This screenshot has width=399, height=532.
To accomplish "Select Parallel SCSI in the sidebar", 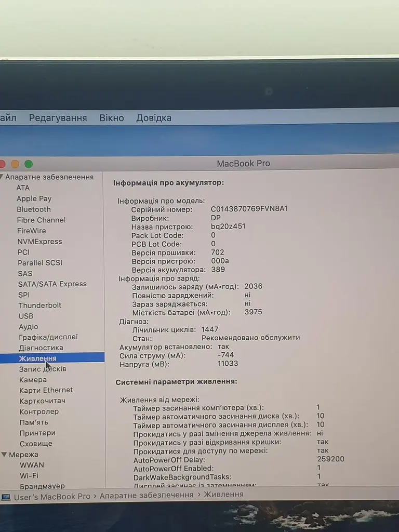I will pyautogui.click(x=40, y=262).
